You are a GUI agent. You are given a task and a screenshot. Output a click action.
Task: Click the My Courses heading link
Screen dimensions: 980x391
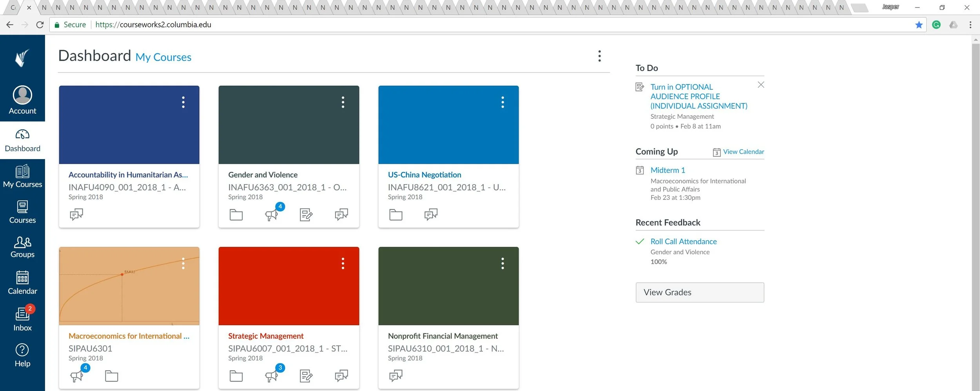[163, 57]
